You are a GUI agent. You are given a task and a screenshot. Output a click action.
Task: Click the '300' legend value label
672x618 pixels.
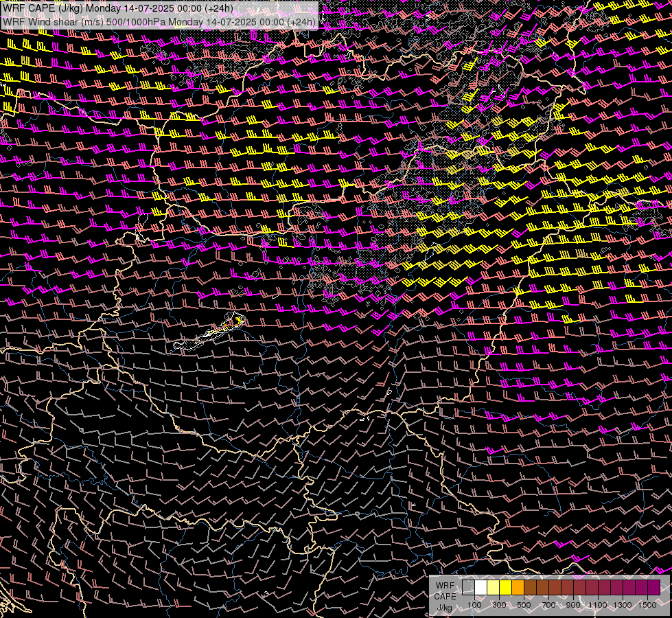[499, 605]
